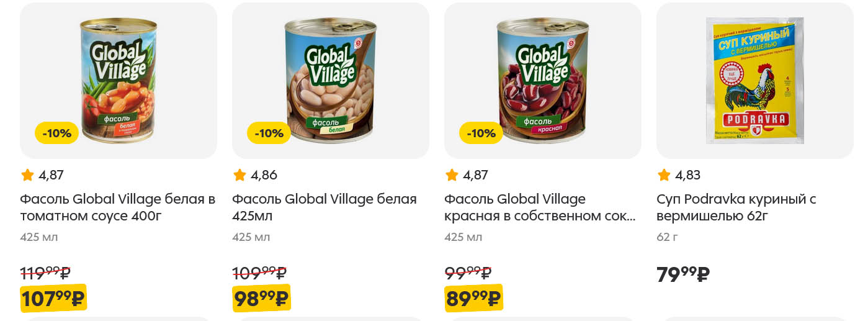Click the 79,99 ₽ price of Podravka soup
The image size is (868, 321).
(x=682, y=274)
